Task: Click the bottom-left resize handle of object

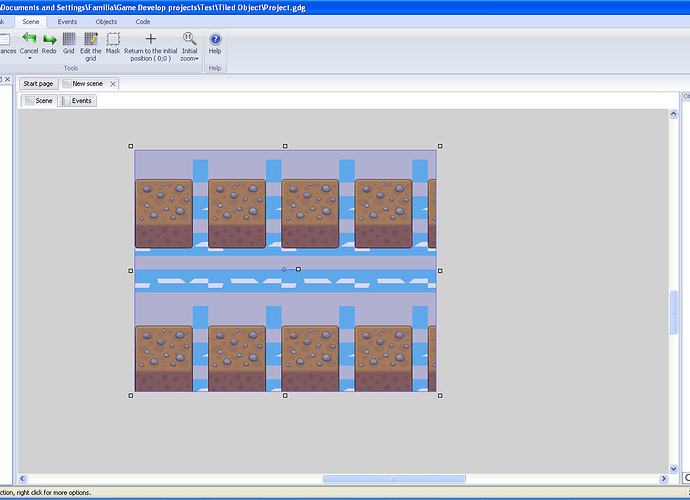Action: pos(131,396)
